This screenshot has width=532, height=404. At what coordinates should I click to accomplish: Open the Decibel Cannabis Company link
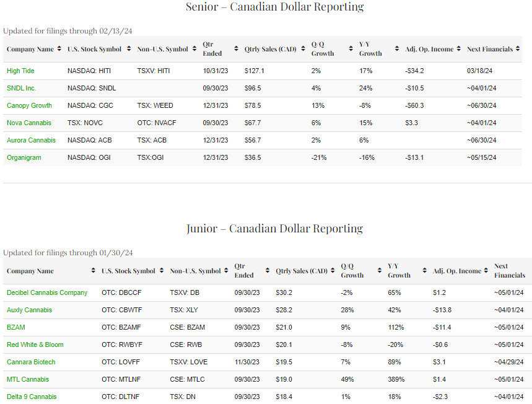tap(47, 292)
